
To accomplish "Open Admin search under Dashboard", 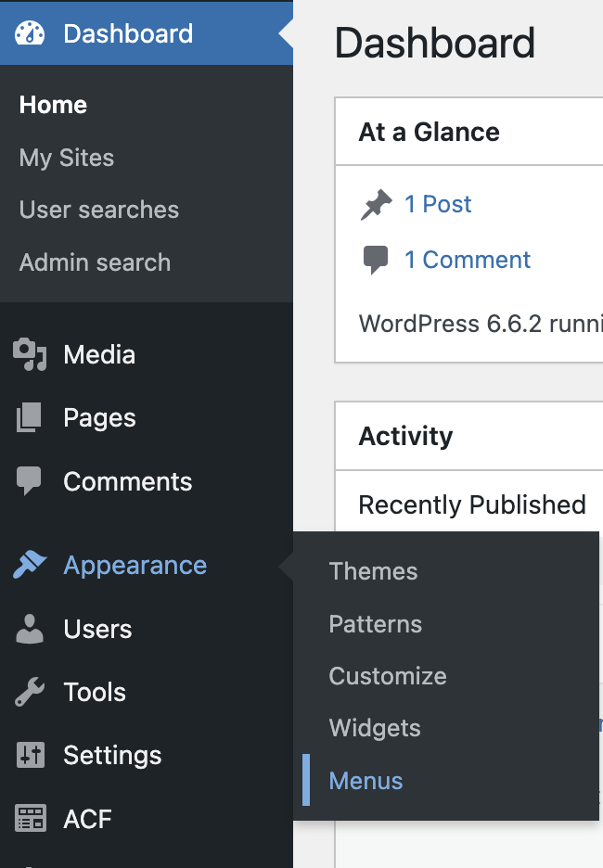I will point(95,262).
